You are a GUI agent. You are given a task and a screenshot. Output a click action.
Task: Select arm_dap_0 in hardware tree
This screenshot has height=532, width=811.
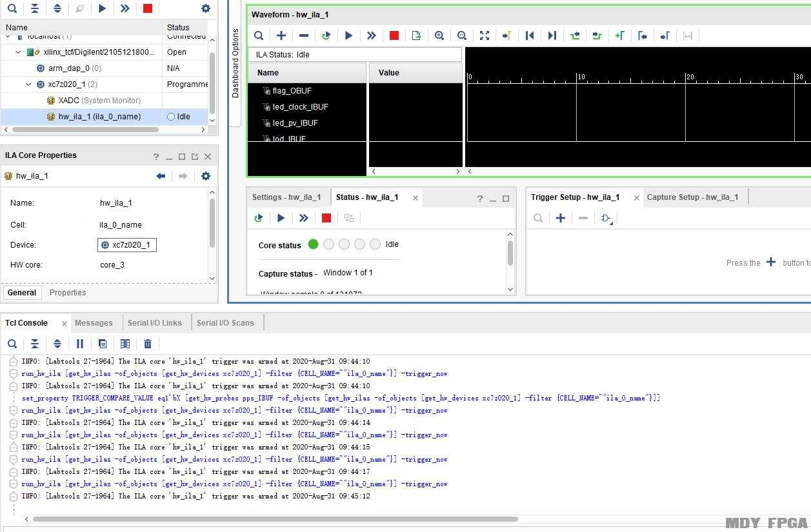click(74, 68)
